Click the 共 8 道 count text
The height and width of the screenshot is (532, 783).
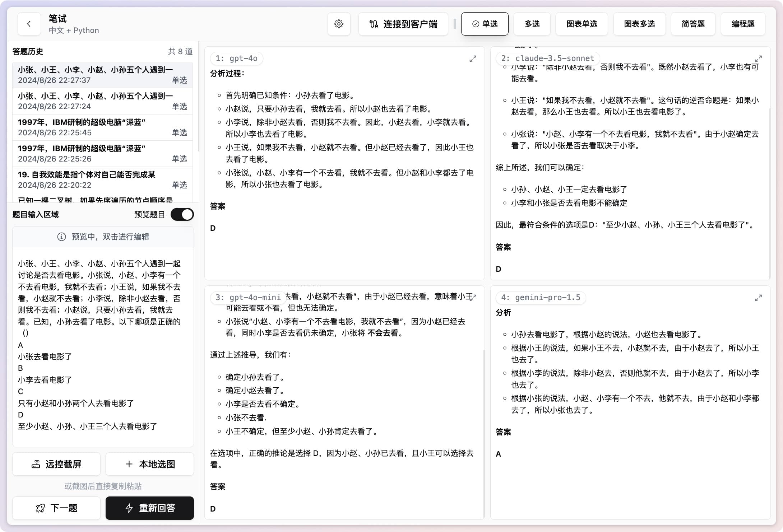(x=180, y=51)
